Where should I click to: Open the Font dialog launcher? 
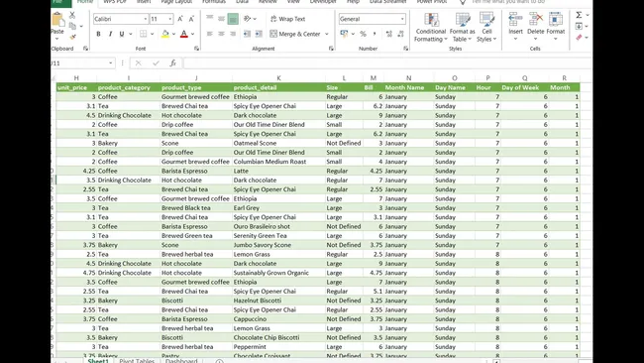click(197, 49)
